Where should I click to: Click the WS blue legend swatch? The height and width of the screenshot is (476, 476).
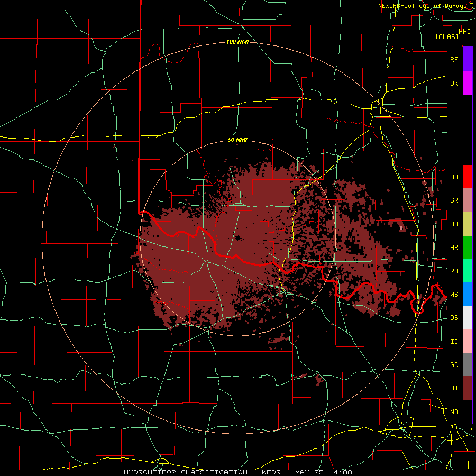[467, 294]
